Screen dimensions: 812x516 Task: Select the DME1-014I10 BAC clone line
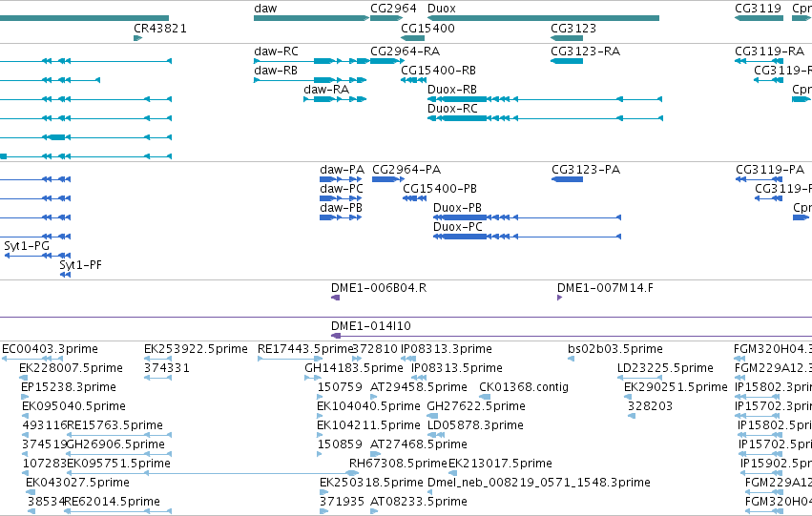[x=572, y=336]
